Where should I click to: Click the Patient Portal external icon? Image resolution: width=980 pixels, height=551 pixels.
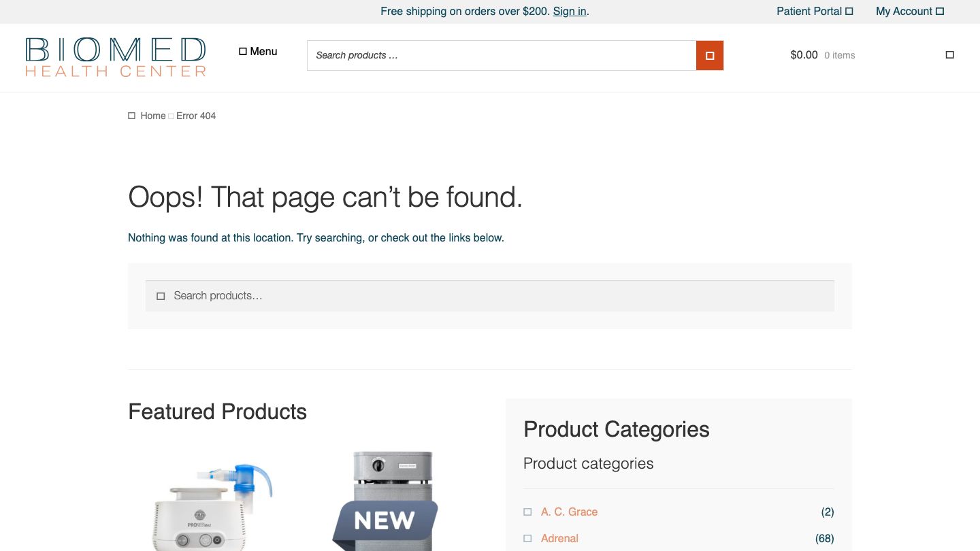pos(849,12)
